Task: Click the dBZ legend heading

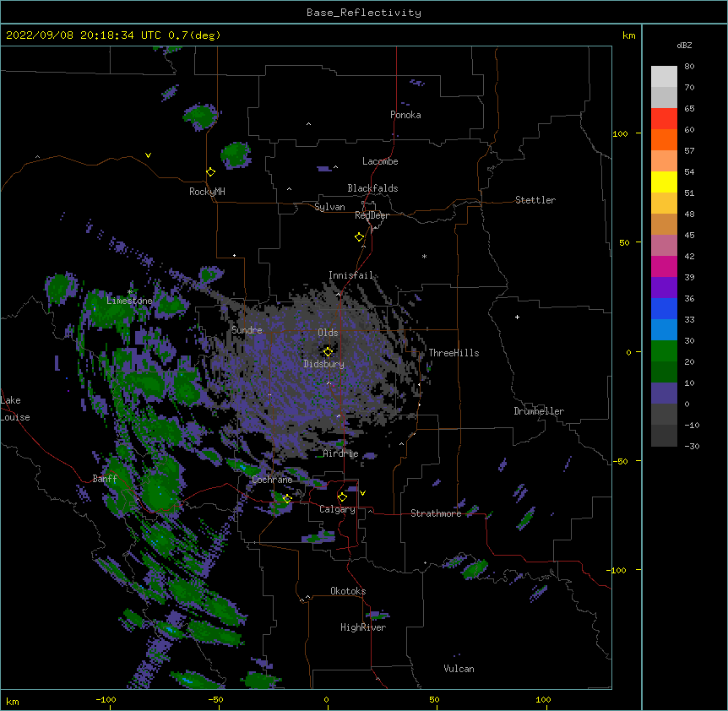Action: pos(684,46)
